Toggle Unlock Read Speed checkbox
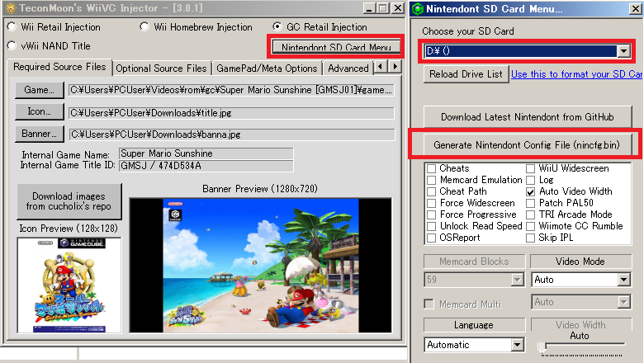 [431, 226]
